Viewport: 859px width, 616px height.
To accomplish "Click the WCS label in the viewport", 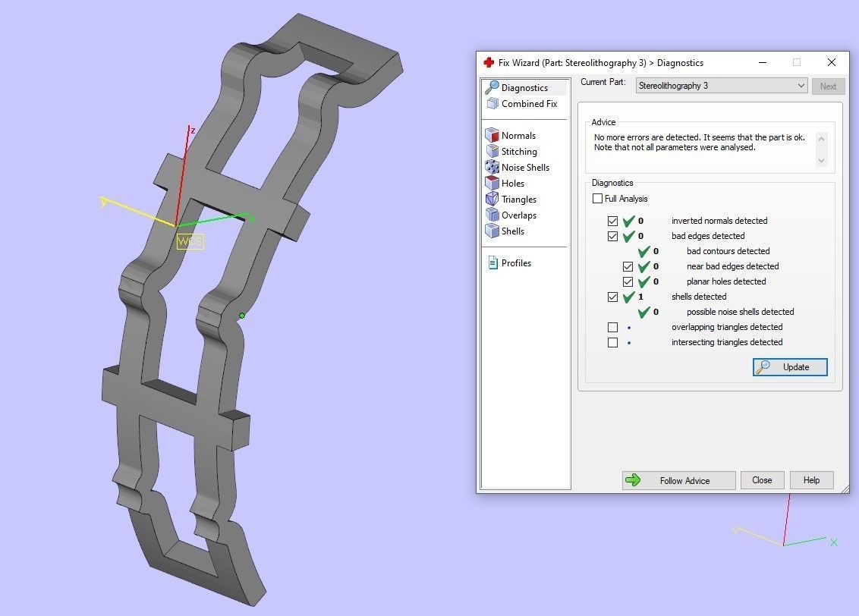I will tap(190, 241).
